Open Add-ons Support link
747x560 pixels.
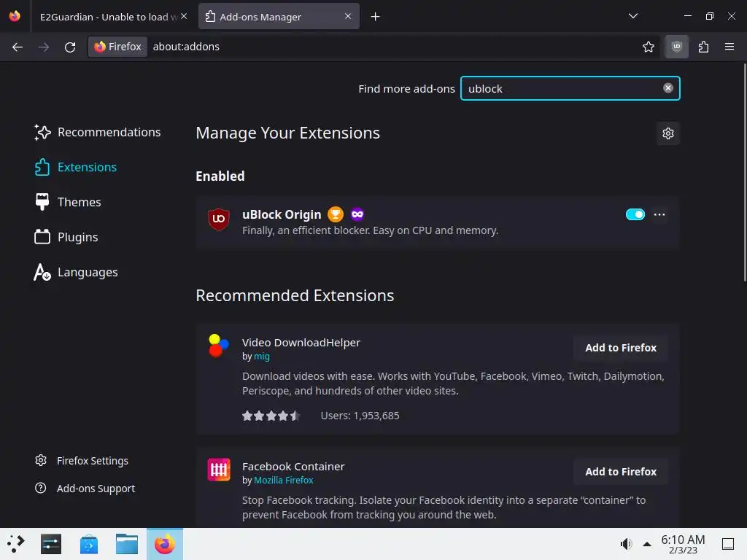click(x=85, y=488)
